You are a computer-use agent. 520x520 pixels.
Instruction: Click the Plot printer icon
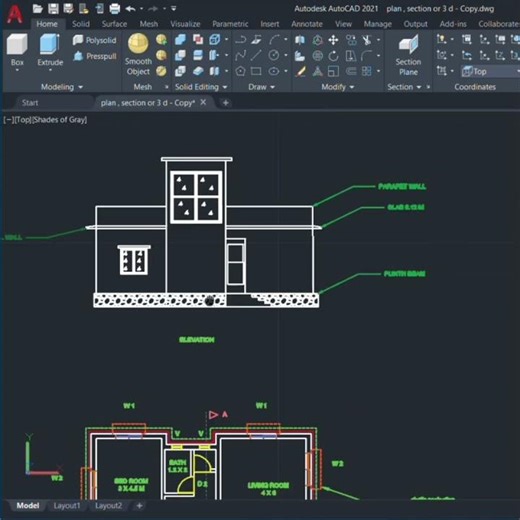[114, 9]
